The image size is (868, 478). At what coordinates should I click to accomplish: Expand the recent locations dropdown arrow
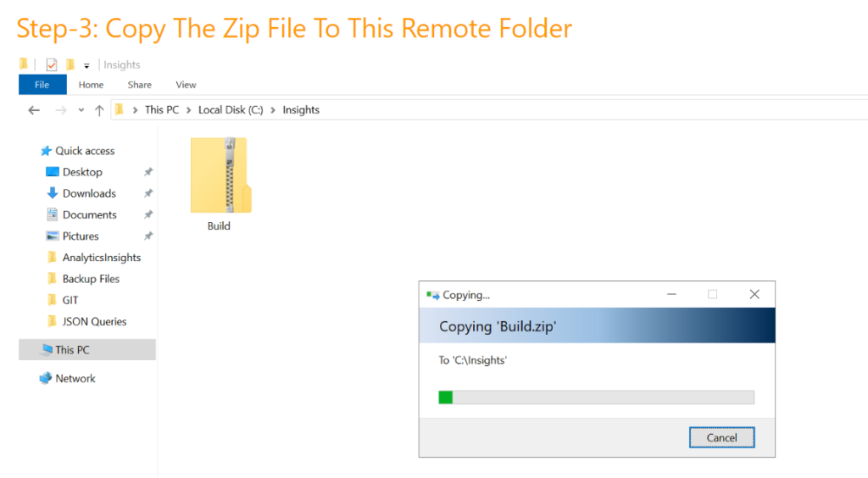[x=81, y=110]
